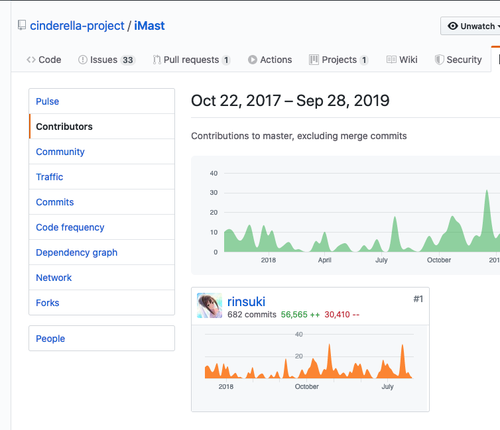The width and height of the screenshot is (500, 430).
Task: Open the iMast repository link
Action: (x=149, y=26)
